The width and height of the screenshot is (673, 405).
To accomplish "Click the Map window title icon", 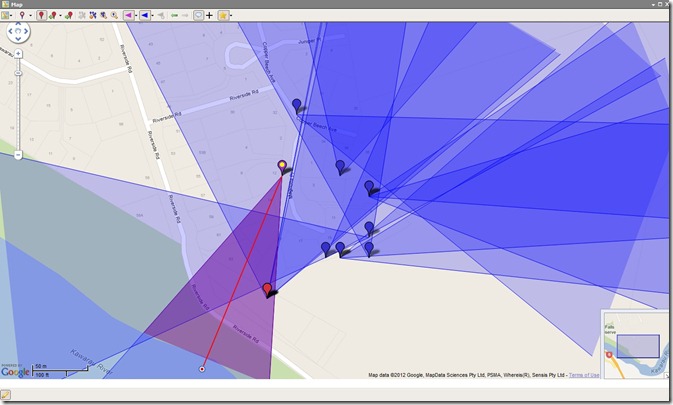I will tap(5, 4).
